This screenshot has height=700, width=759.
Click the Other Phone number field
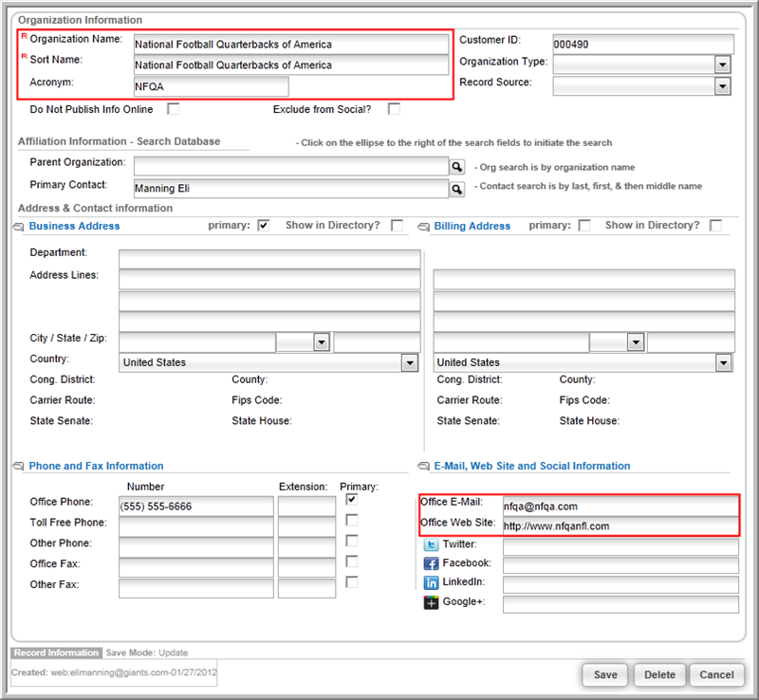click(196, 547)
